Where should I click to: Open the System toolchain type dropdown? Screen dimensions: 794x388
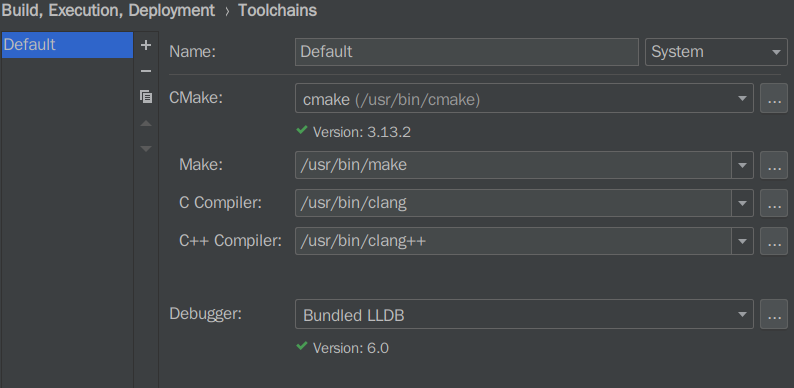(716, 52)
